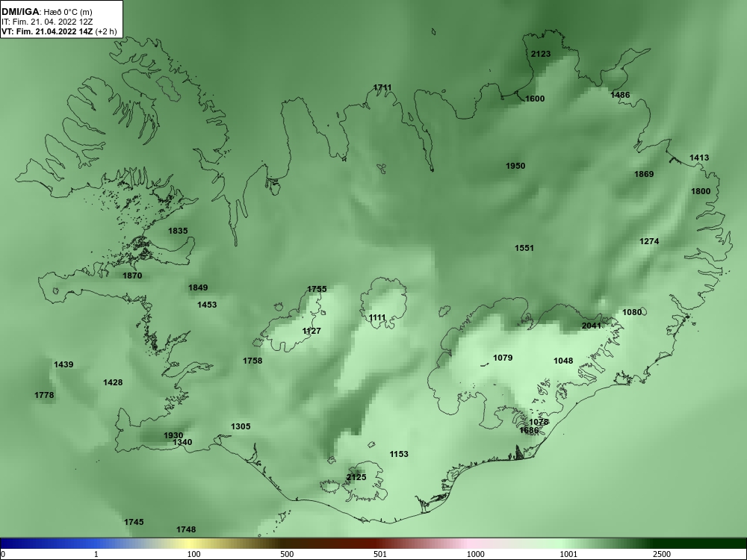Viewport: 747px width, 560px height.
Task: Click the 1001 legend tick label
Action: [568, 554]
